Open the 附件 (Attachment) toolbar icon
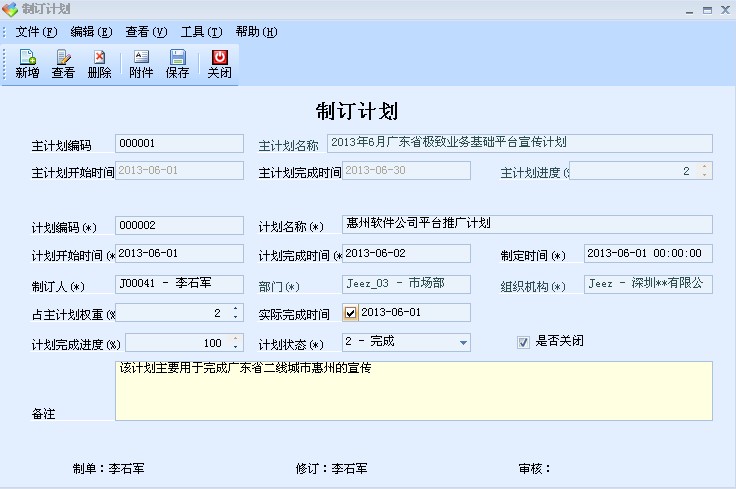736x489 pixels. [x=141, y=64]
